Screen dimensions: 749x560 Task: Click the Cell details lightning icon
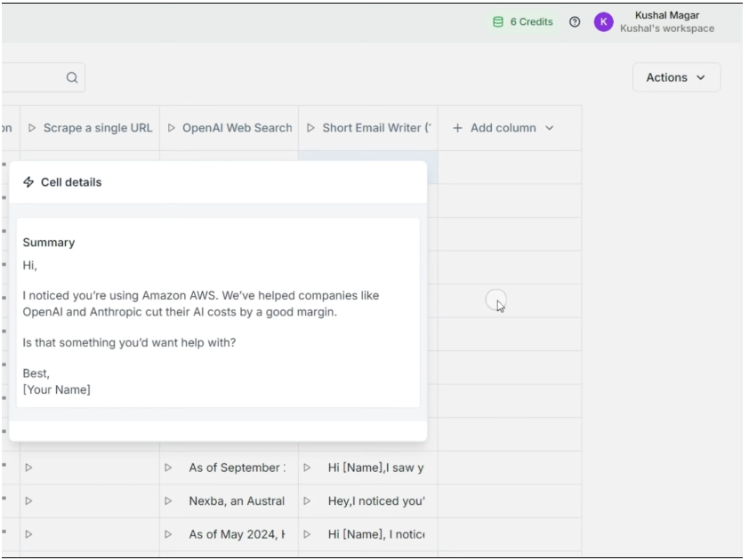(27, 180)
